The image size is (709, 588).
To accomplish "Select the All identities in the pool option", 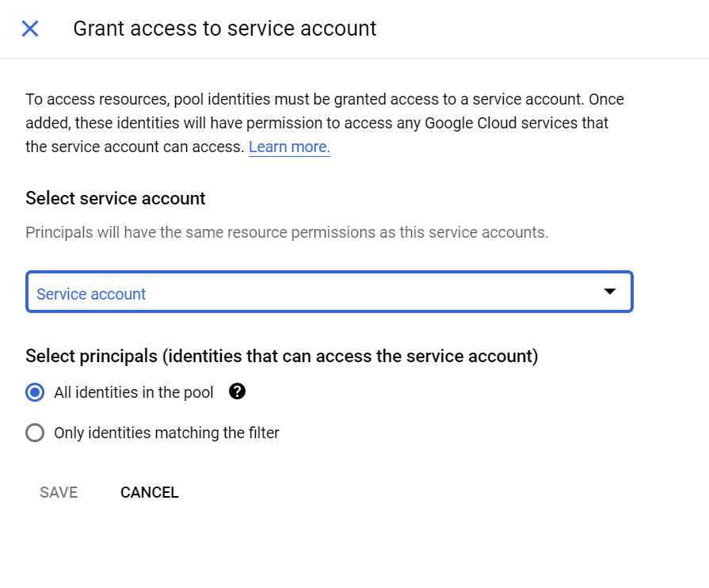I will click(34, 392).
